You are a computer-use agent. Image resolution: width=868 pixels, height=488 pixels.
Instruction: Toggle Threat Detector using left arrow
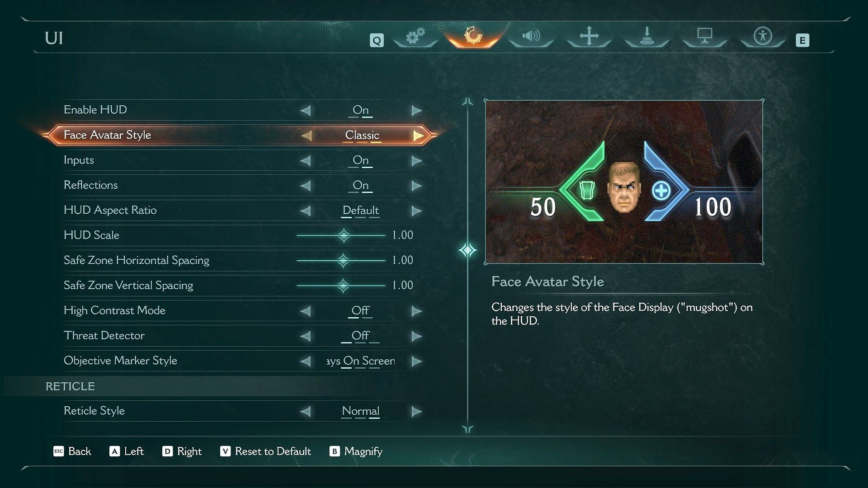306,336
